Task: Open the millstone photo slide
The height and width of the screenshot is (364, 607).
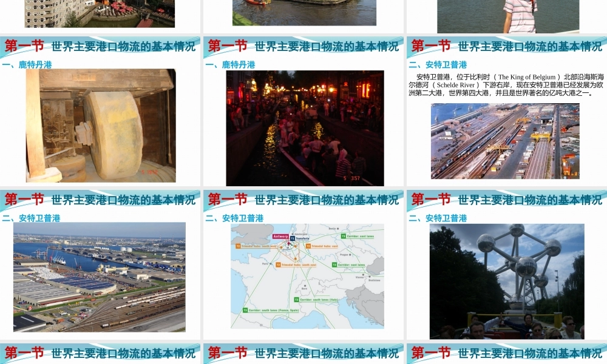Action: (x=101, y=126)
